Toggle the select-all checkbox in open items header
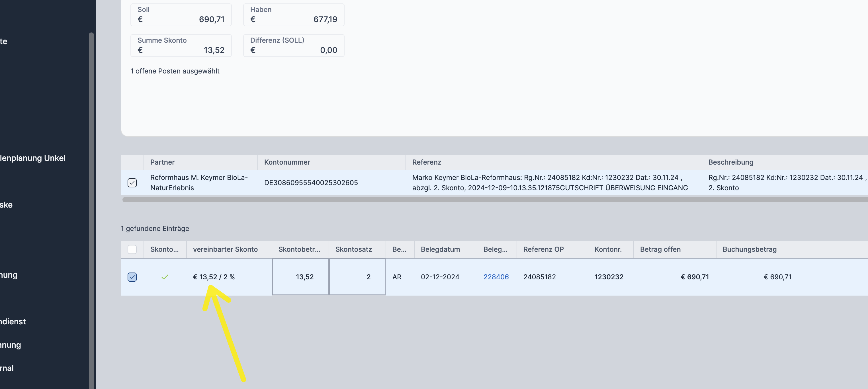 (132, 249)
